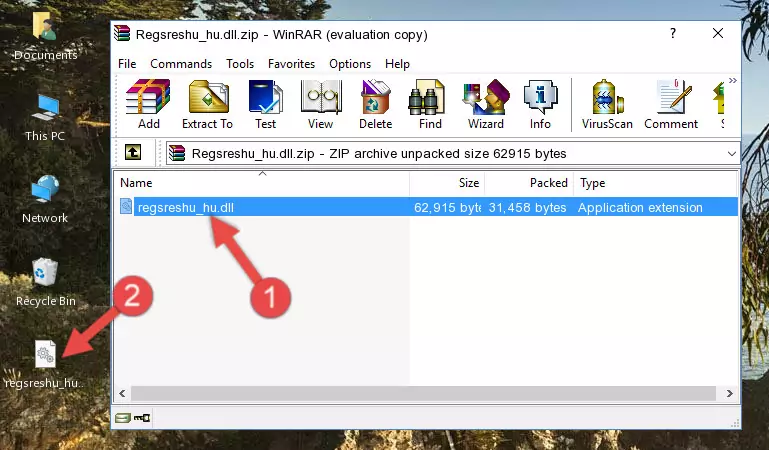Image resolution: width=769 pixels, height=450 pixels.
Task: Run the Test archive tool
Action: (x=265, y=104)
